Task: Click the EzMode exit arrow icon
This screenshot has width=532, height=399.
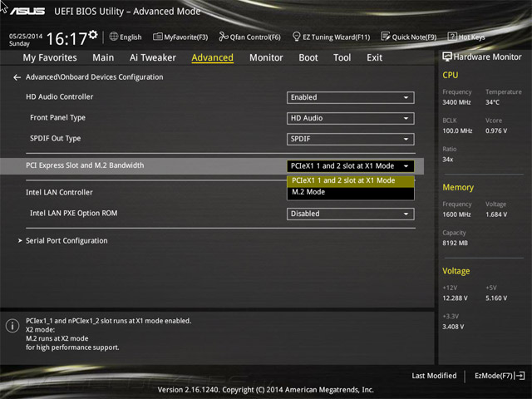Action: tap(520, 376)
